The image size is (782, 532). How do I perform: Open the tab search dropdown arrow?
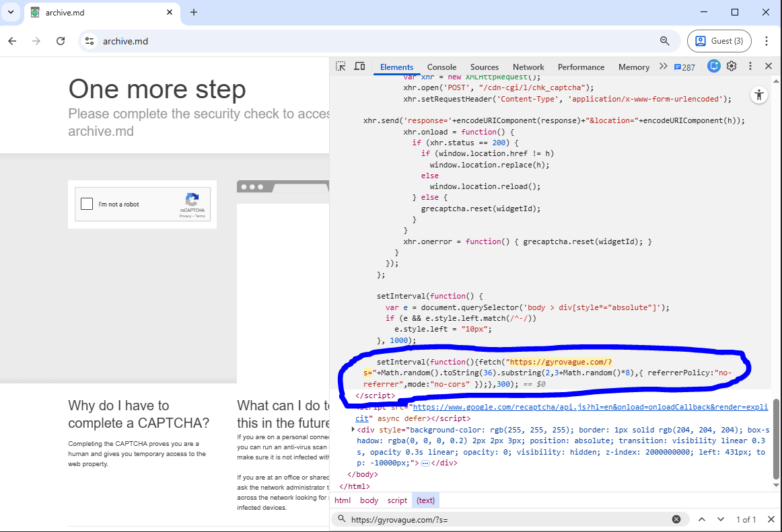(11, 12)
